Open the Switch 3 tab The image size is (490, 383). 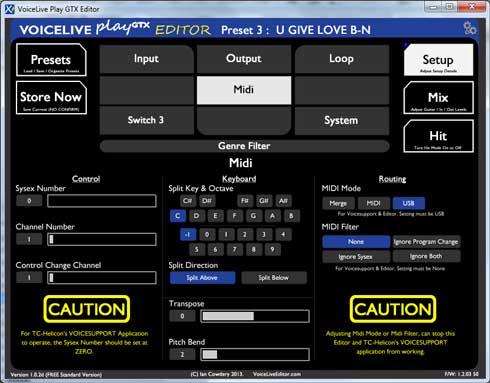146,120
